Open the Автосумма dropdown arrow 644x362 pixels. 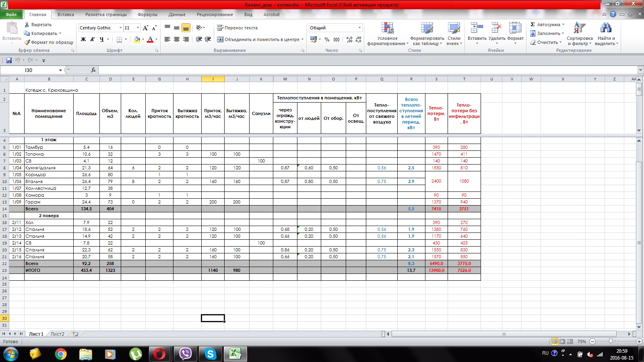click(563, 25)
